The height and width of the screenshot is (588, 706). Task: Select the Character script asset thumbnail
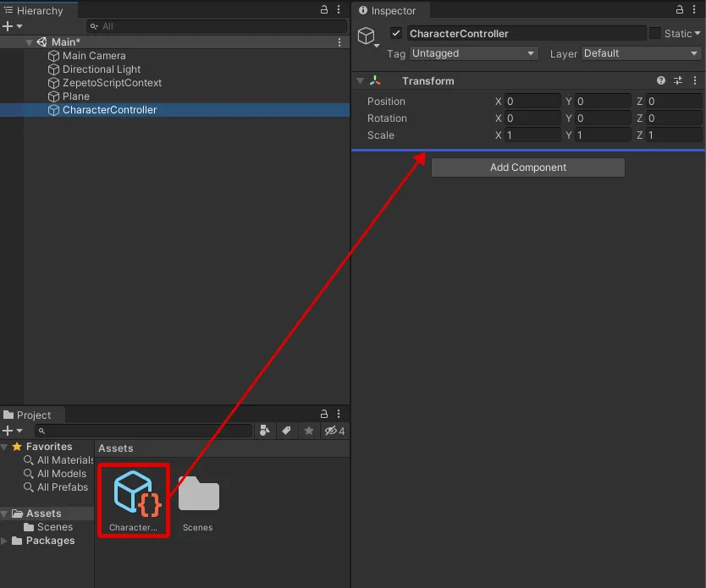(x=134, y=500)
